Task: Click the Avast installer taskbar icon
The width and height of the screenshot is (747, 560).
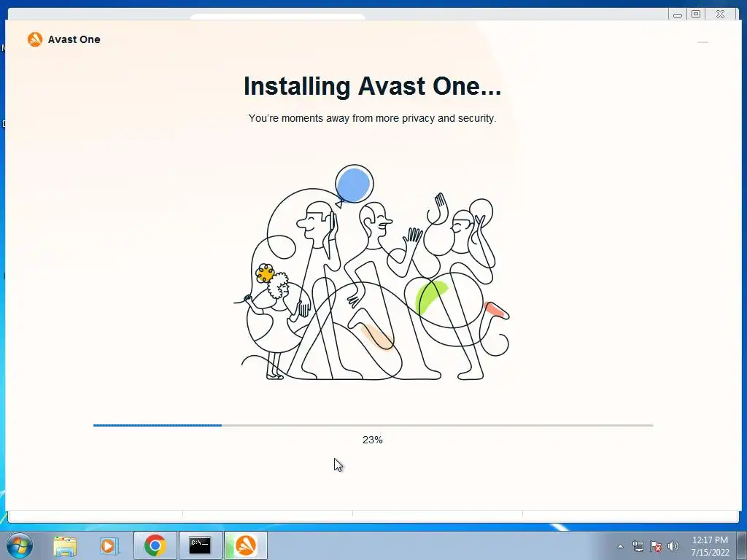Action: point(245,545)
